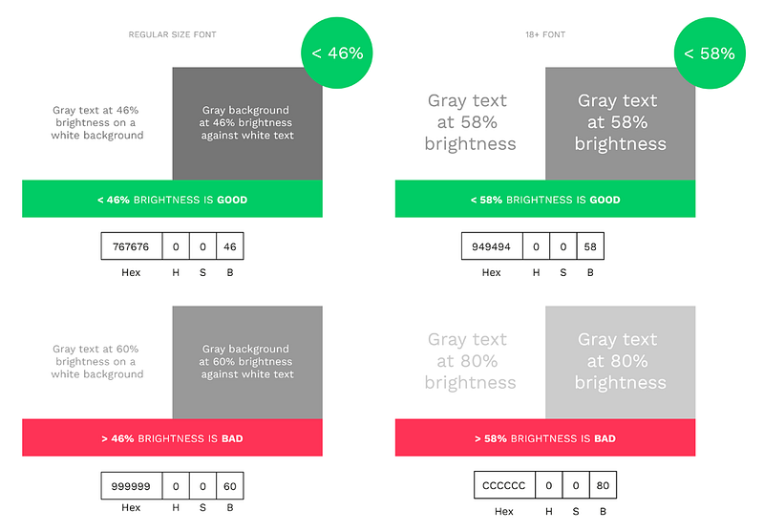764x532 pixels.
Task: Select the brightness field showing 60
Action: [x=230, y=485]
